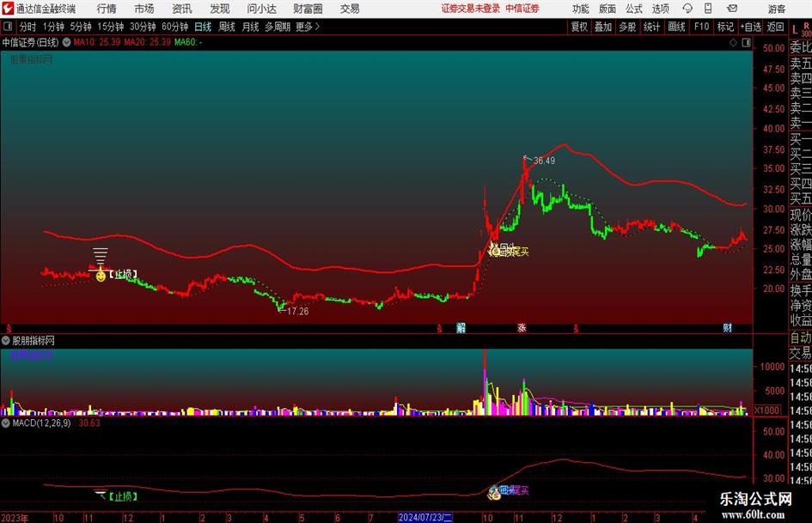The height and width of the screenshot is (523, 812).
Task: Click the 叠加 overlay button
Action: coord(603,27)
